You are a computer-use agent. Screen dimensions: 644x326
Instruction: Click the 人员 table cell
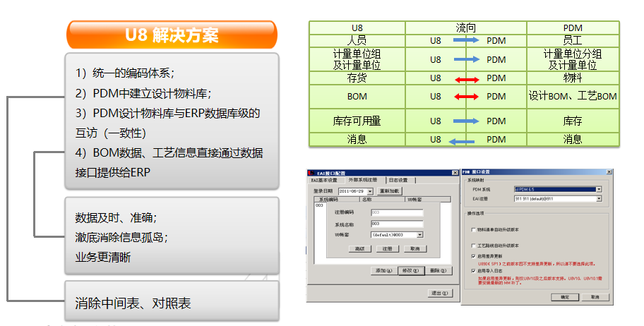357,41
